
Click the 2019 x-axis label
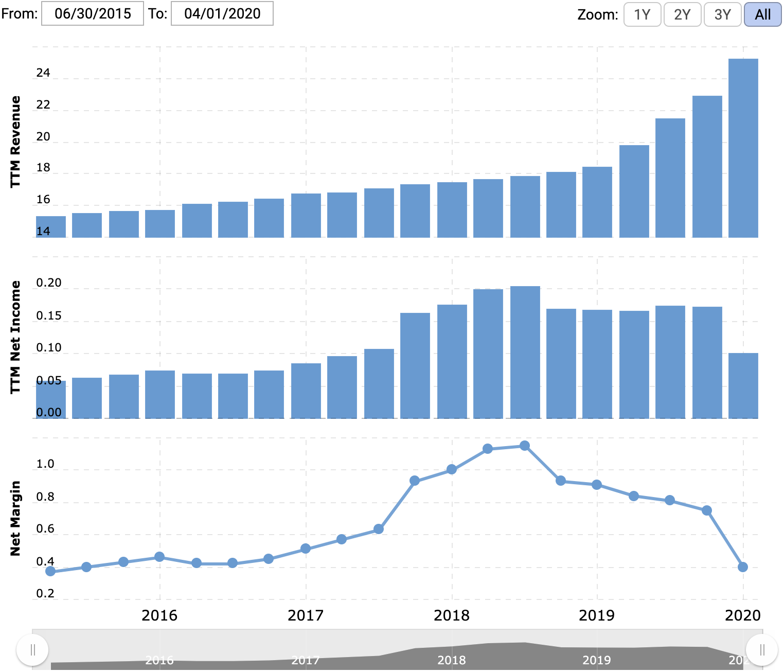(x=597, y=615)
